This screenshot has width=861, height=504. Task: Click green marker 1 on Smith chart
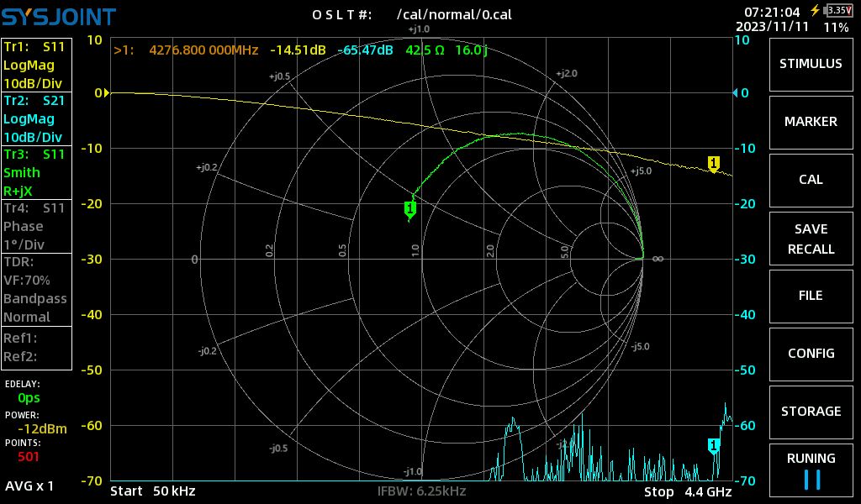pyautogui.click(x=410, y=208)
